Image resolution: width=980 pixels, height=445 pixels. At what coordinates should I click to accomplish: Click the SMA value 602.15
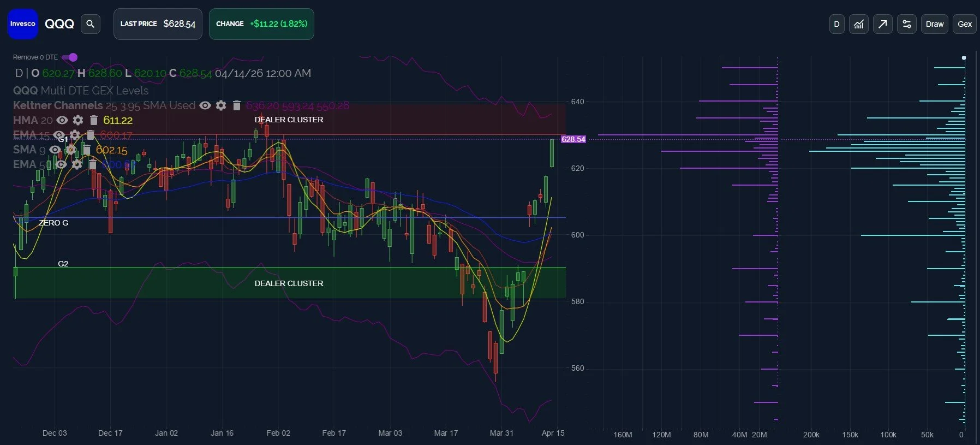111,150
